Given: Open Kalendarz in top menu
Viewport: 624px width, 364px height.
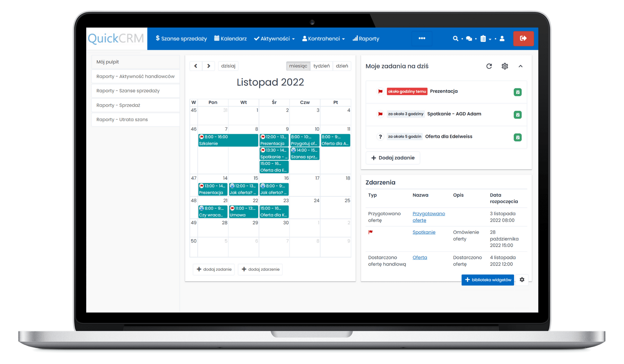Looking at the screenshot, I should [x=231, y=38].
